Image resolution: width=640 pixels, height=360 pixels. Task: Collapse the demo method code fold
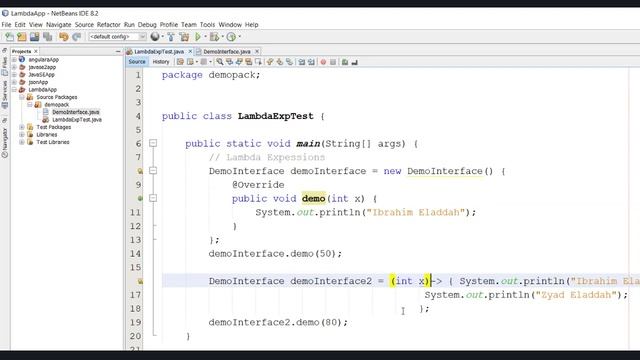153,198
